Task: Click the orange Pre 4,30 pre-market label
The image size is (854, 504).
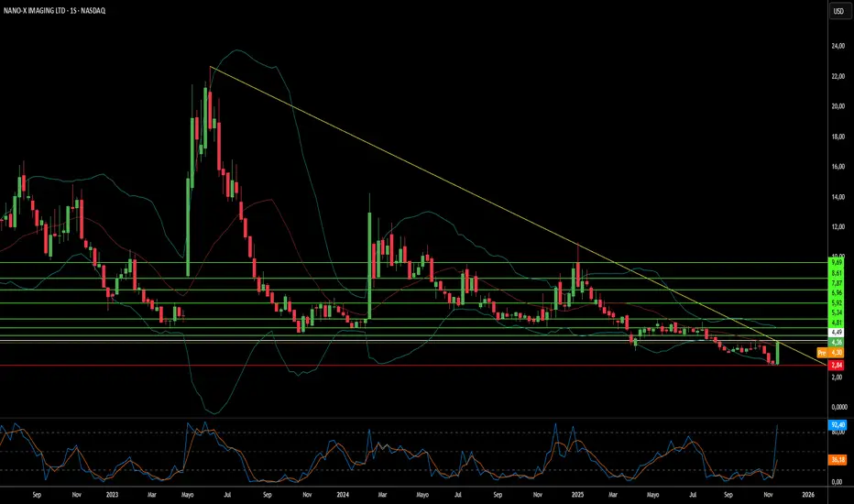Action: click(x=830, y=353)
